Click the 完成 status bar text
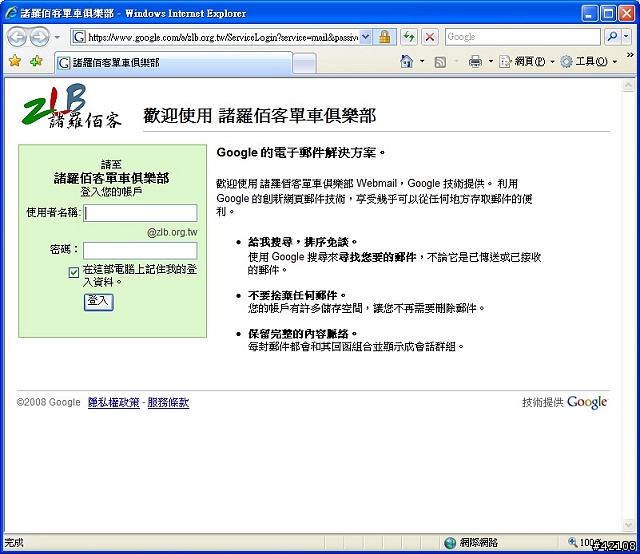This screenshot has width=640, height=554. pyautogui.click(x=14, y=543)
